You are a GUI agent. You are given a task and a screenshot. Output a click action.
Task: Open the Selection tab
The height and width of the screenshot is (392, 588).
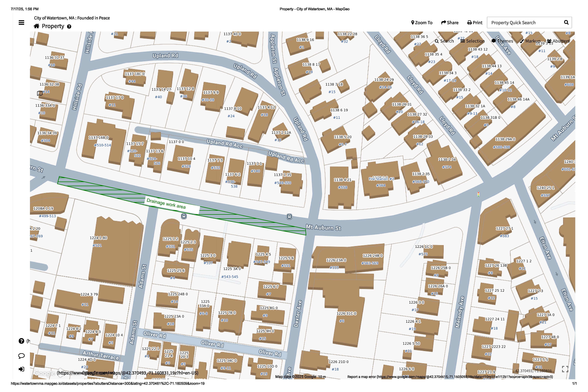click(472, 41)
